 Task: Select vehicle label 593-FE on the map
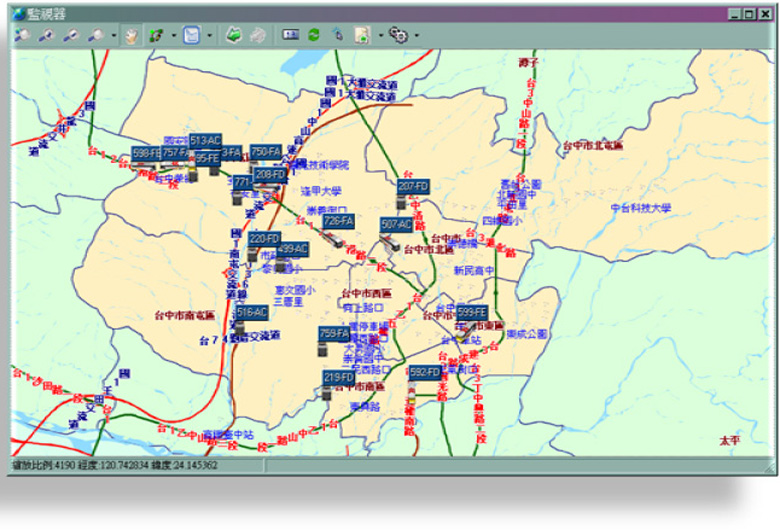[x=472, y=313]
